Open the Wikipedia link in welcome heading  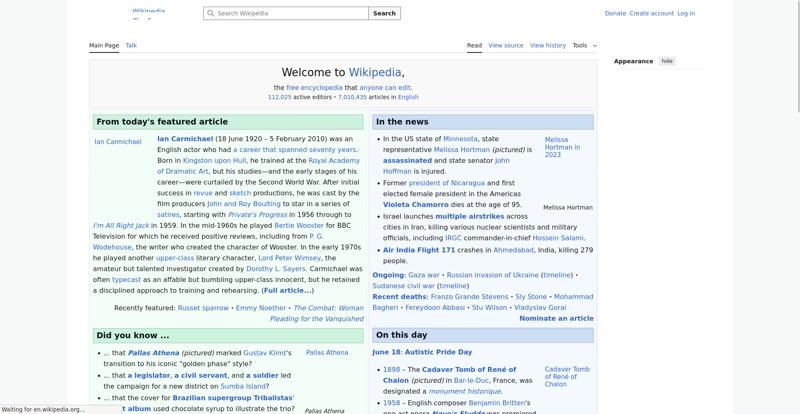(x=375, y=72)
